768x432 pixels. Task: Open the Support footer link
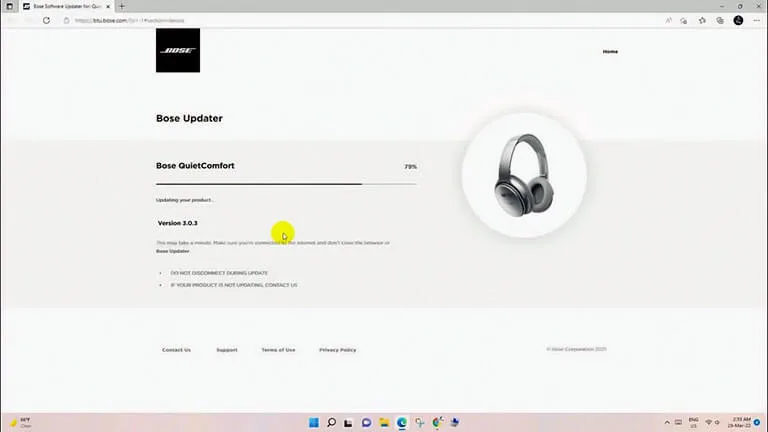227,350
